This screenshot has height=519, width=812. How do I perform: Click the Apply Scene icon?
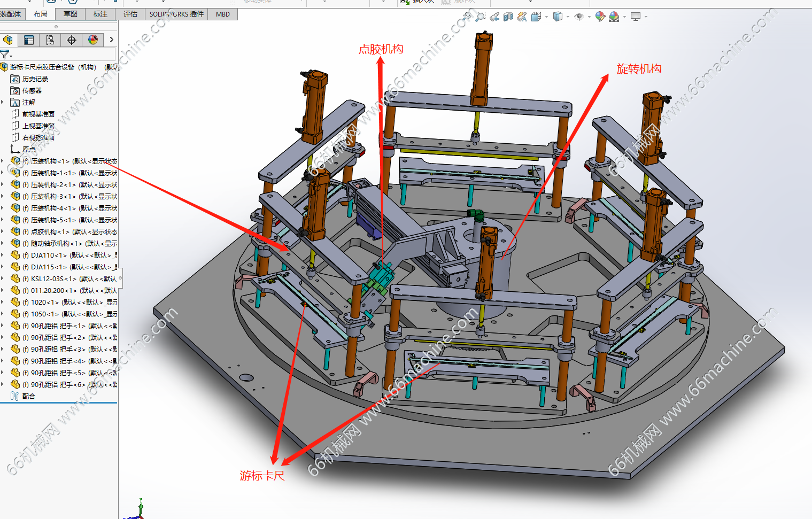click(614, 17)
